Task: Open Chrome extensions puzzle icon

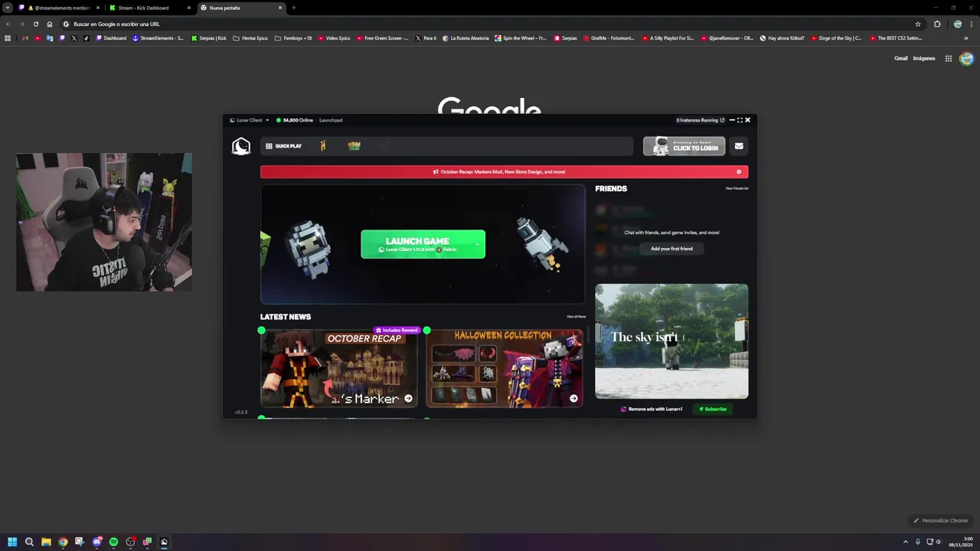Action: 937,24
